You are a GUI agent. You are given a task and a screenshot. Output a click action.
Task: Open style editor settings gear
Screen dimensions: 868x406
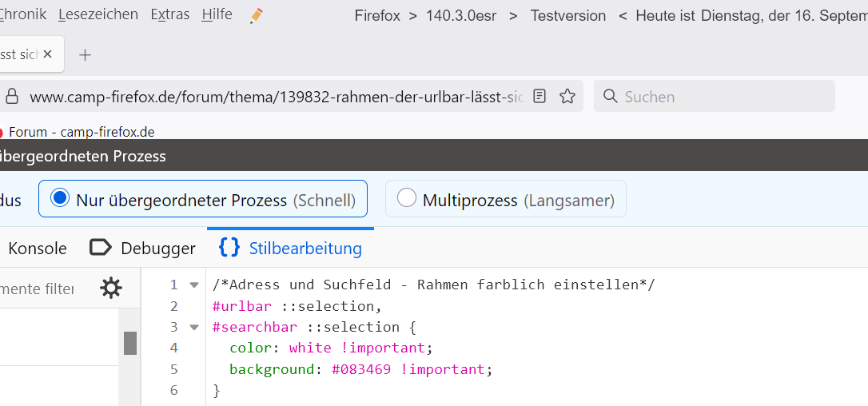click(x=111, y=289)
